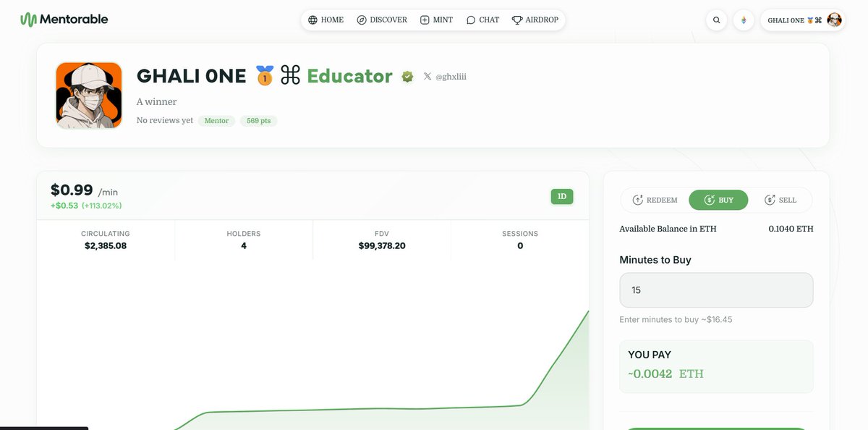The image size is (868, 430).
Task: Click the ~0.0042 ETH pay amount
Action: [x=665, y=374]
